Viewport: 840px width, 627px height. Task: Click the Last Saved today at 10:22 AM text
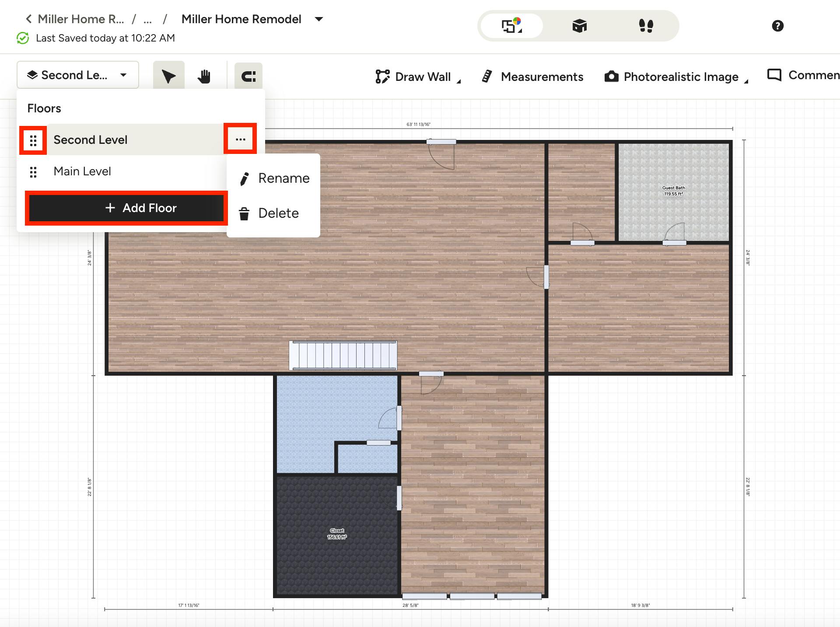(x=105, y=38)
